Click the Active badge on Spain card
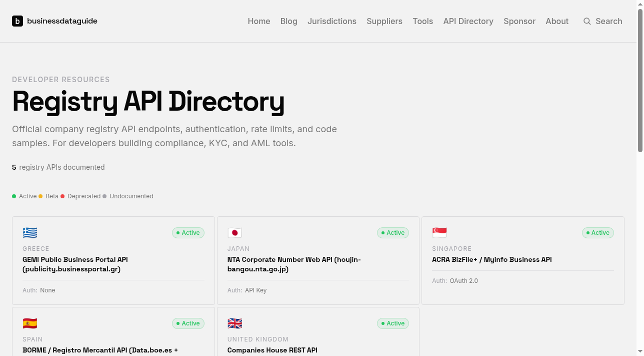644x356 pixels. click(x=188, y=323)
